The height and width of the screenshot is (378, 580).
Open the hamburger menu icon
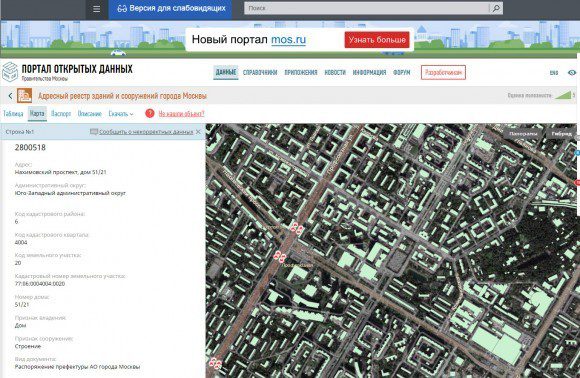click(x=96, y=9)
